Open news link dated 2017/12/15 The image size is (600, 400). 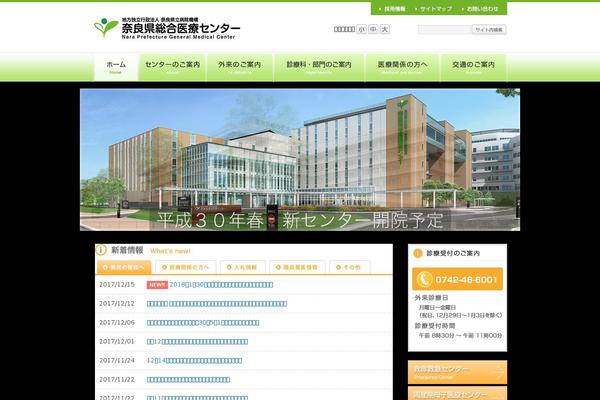[221, 285]
